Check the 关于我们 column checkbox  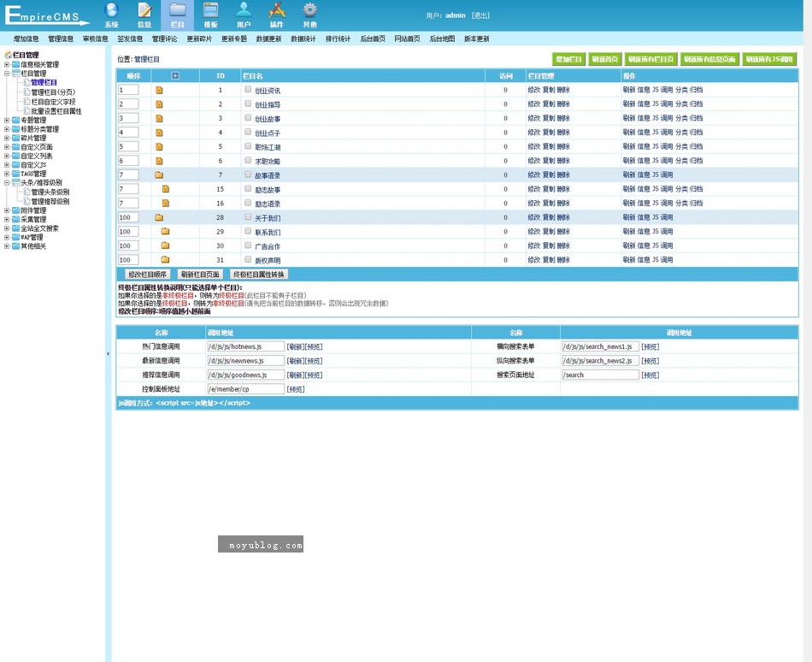(248, 217)
